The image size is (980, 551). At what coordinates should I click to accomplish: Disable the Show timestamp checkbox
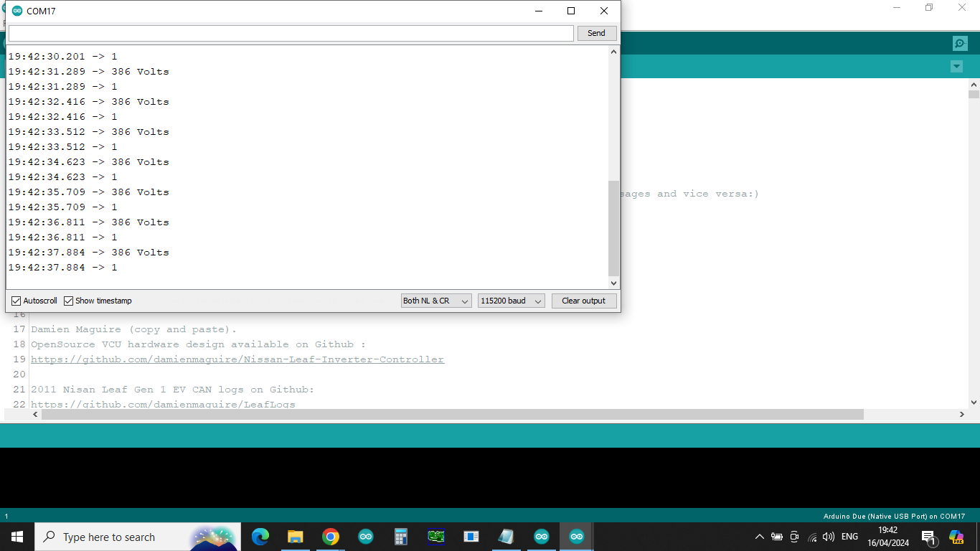[69, 301]
